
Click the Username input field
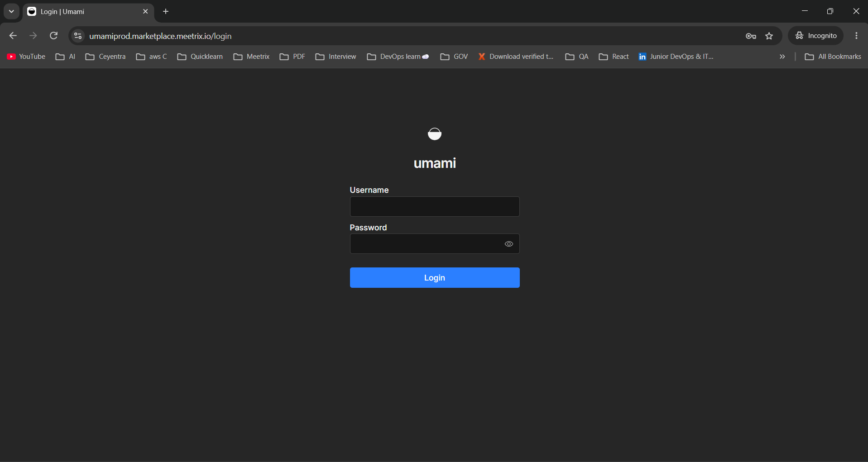[435, 206]
